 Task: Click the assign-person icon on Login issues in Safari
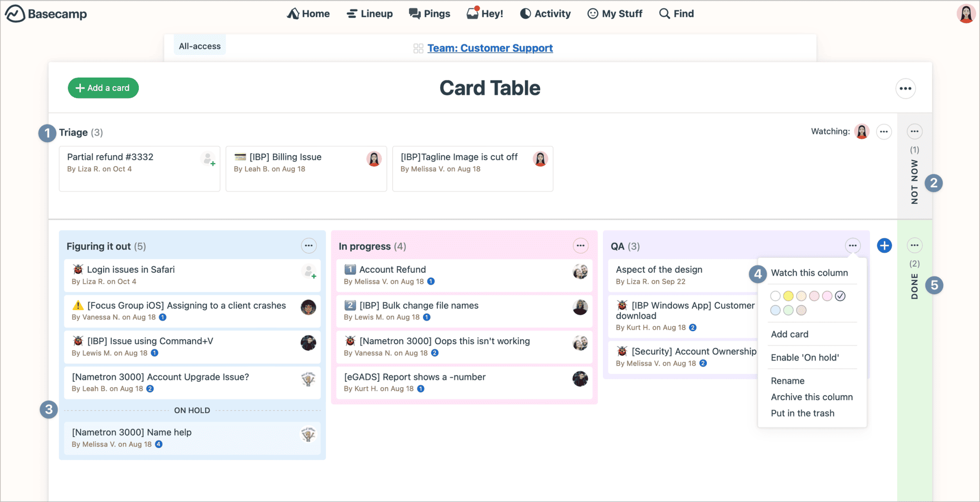click(x=309, y=272)
